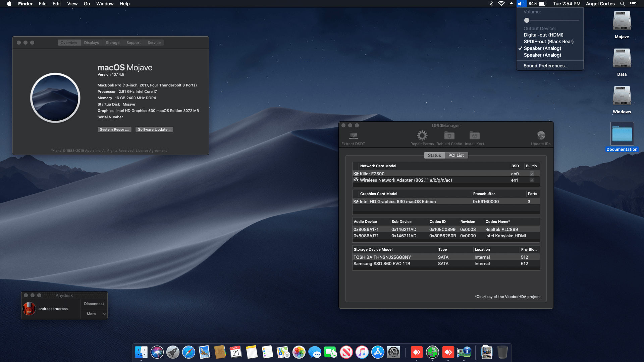644x362 pixels.
Task: Adjust the Volume slider
Action: [x=527, y=20]
